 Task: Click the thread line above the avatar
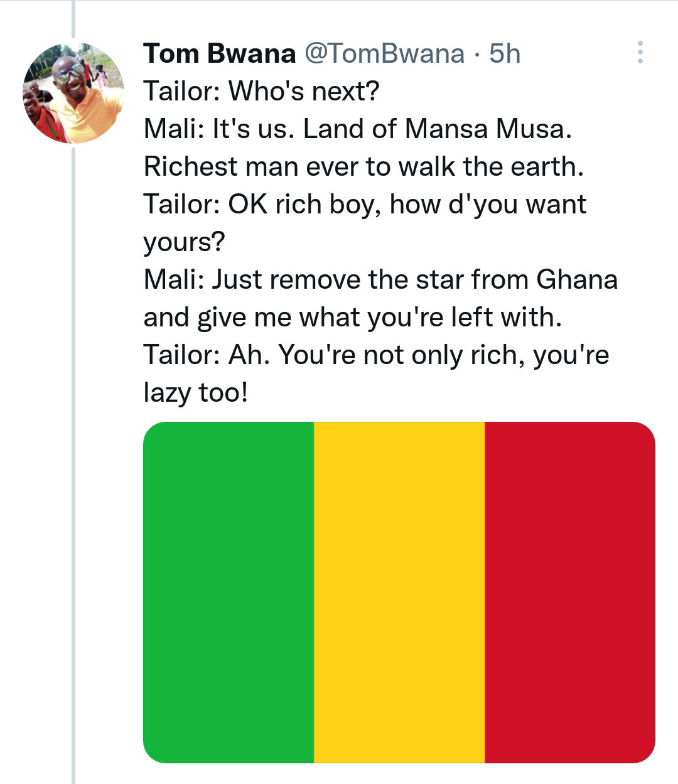(x=73, y=19)
